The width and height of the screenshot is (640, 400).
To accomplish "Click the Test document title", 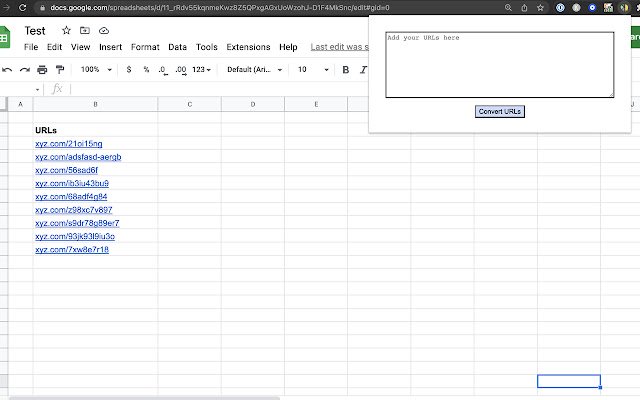I will 35,31.
